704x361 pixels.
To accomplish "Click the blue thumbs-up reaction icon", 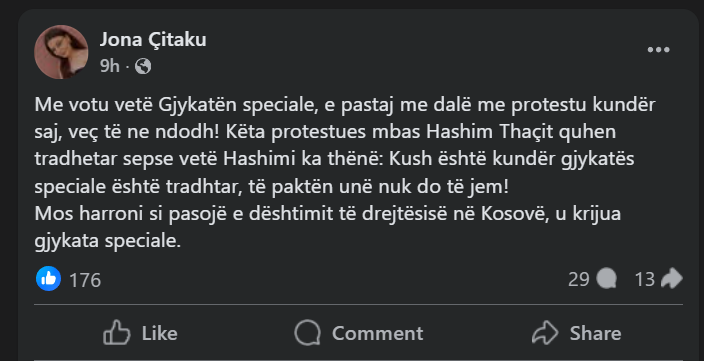I will pyautogui.click(x=48, y=279).
